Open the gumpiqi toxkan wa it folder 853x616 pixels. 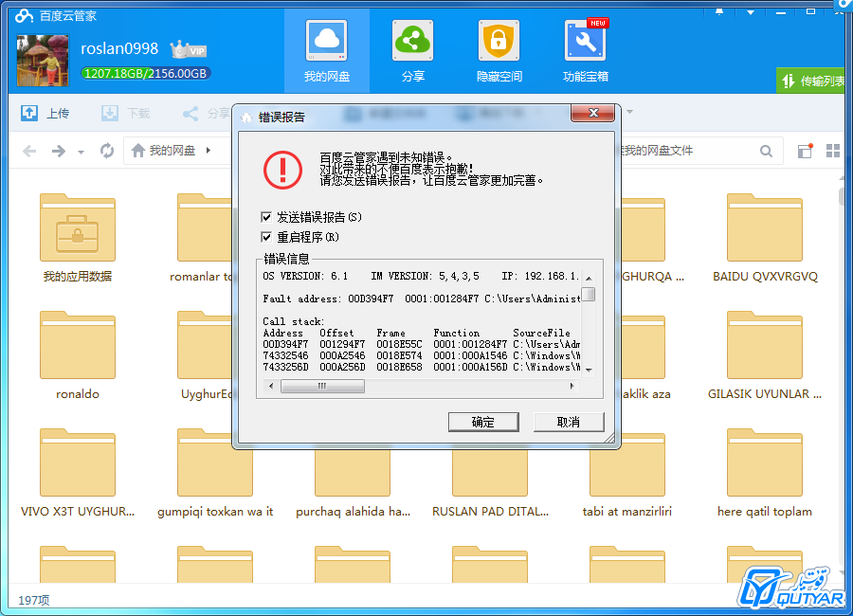click(215, 463)
